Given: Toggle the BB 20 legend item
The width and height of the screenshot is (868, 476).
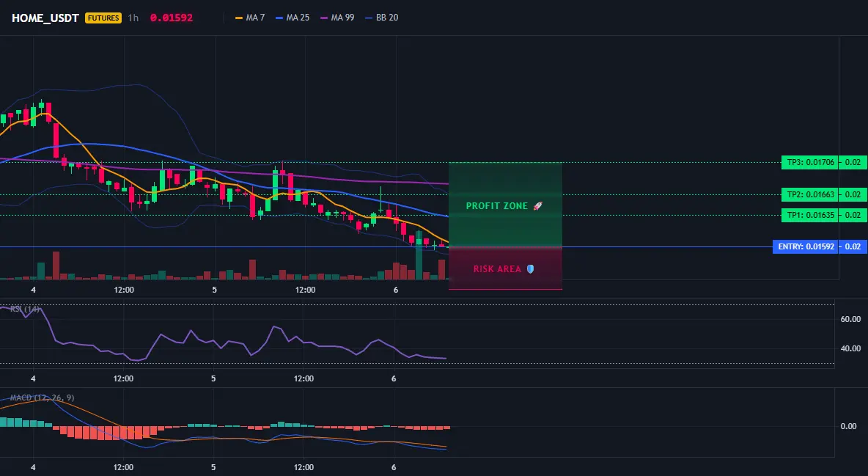Looking at the screenshot, I should [382, 18].
